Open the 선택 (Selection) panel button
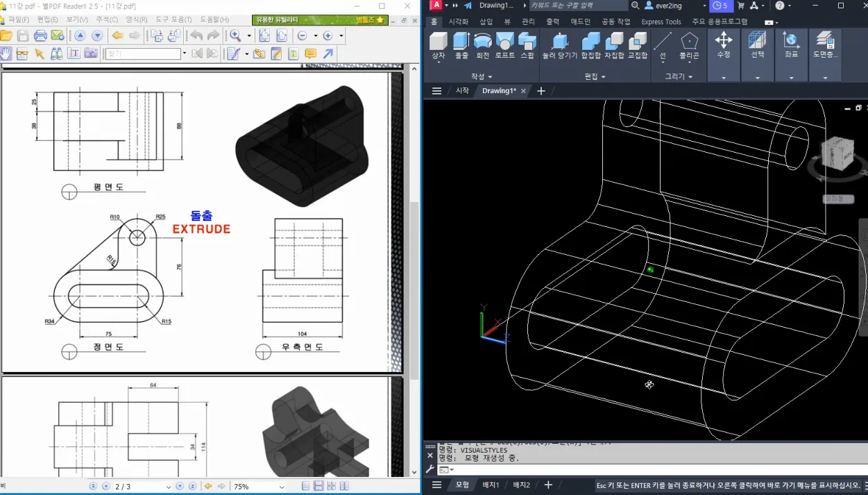 pyautogui.click(x=758, y=54)
